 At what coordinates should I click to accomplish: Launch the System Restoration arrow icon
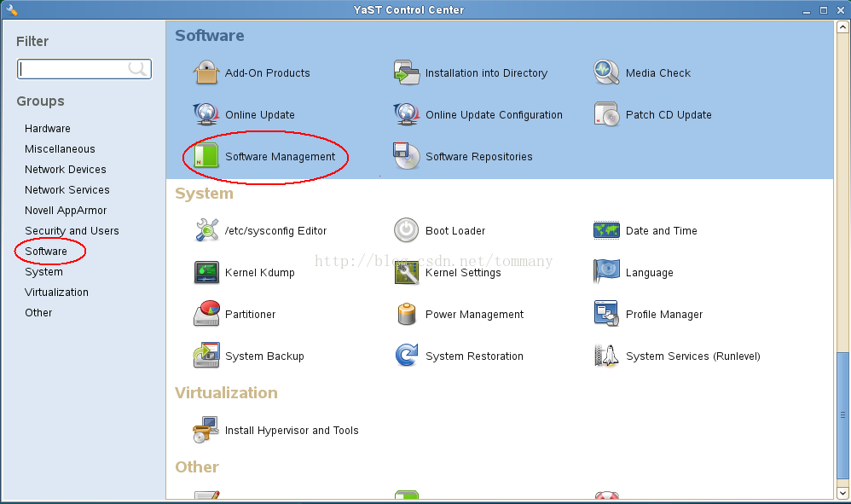[407, 356]
